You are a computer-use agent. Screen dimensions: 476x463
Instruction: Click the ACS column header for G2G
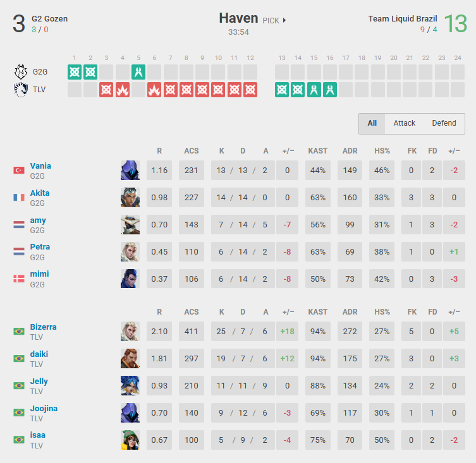[191, 151]
